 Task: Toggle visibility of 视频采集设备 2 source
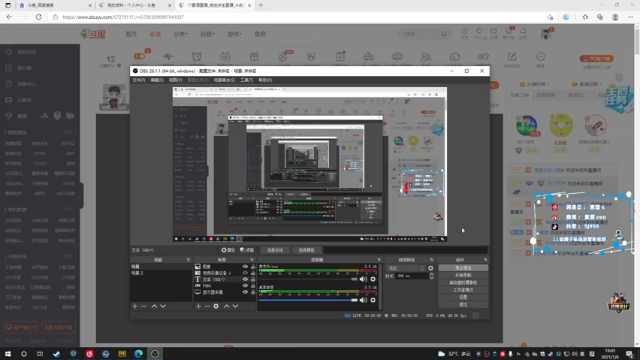coord(245,273)
